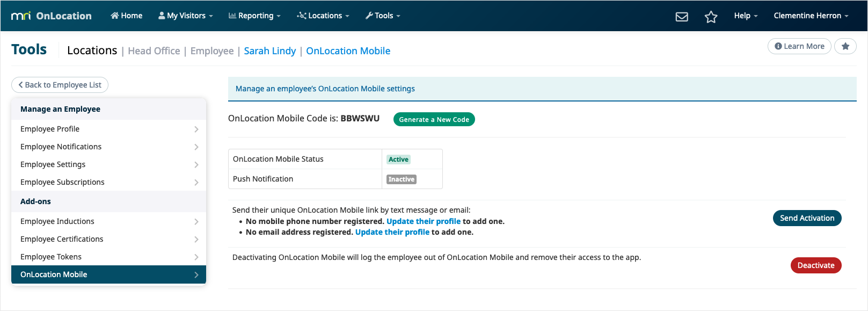Image resolution: width=868 pixels, height=311 pixels.
Task: Click the solid star bookmark button
Action: 845,46
